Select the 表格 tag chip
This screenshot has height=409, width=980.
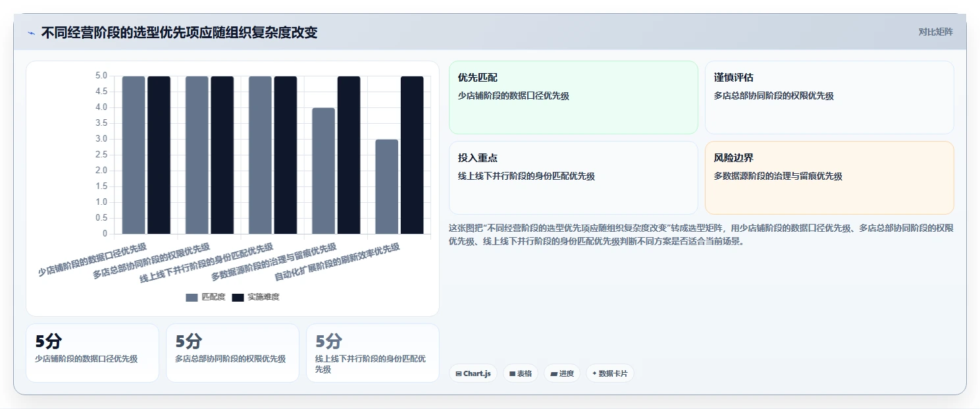(521, 373)
